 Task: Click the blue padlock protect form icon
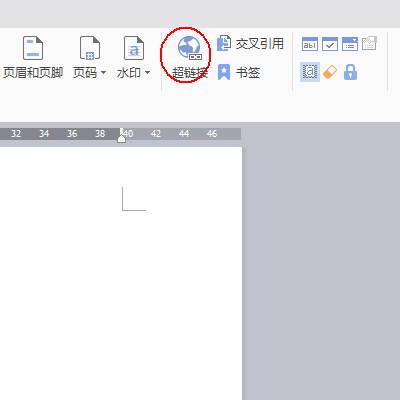pos(350,72)
